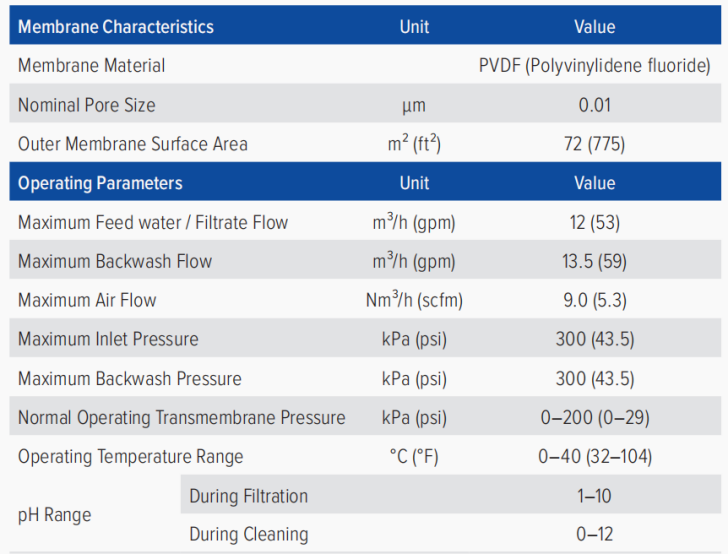Click the Nm³/h (scfm) unit cell
Image resolution: width=728 pixels, height=554 pixels.
pos(414,300)
